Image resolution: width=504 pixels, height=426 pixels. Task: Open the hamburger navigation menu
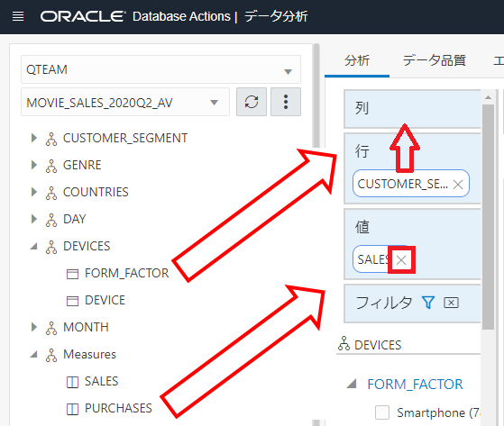click(18, 16)
